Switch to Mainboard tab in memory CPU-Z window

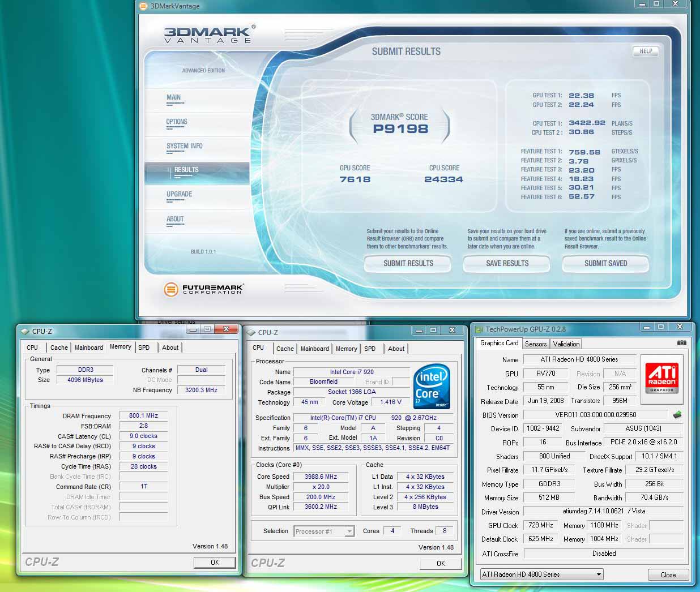(89, 348)
